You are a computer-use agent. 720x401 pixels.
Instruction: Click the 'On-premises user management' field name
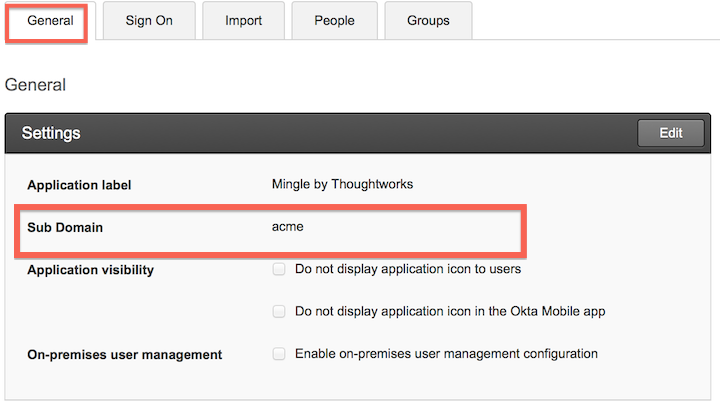(x=124, y=354)
